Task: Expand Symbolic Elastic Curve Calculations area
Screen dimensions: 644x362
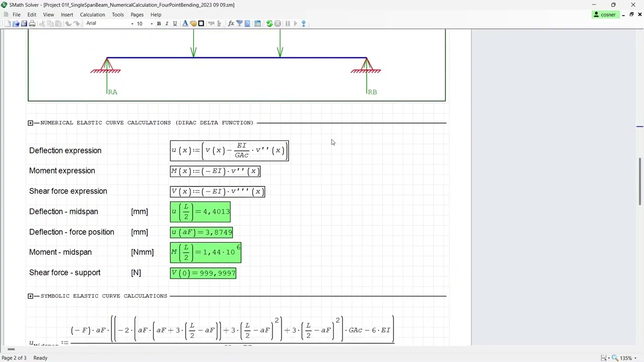Action: point(31,296)
